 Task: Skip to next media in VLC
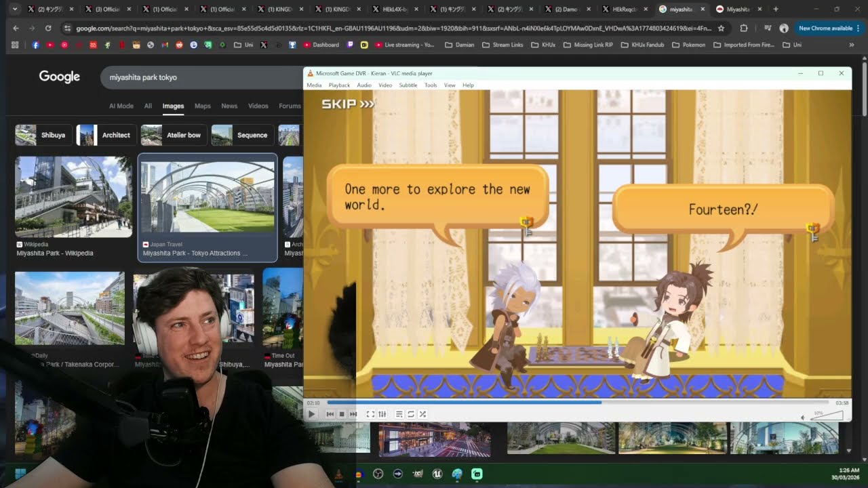coord(353,414)
